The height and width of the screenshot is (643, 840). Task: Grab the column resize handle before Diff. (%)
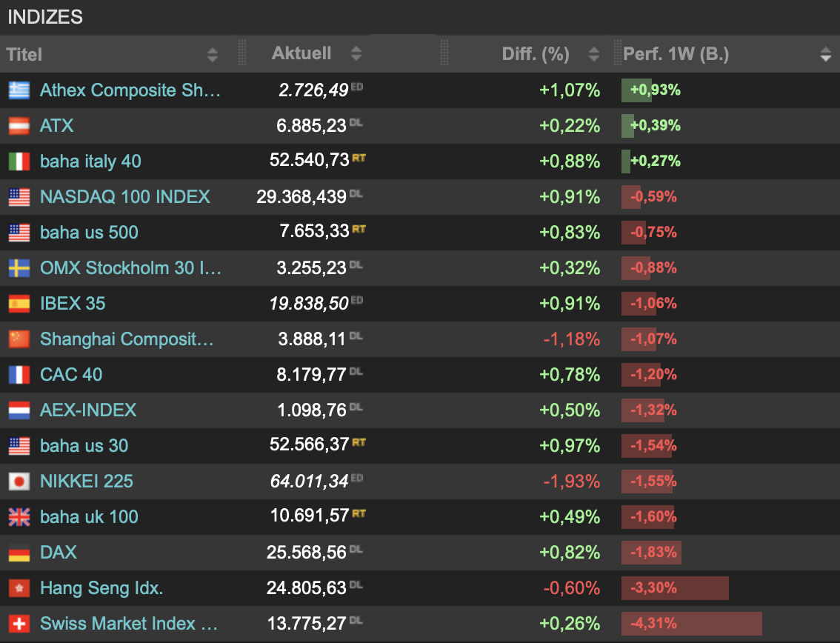(444, 53)
